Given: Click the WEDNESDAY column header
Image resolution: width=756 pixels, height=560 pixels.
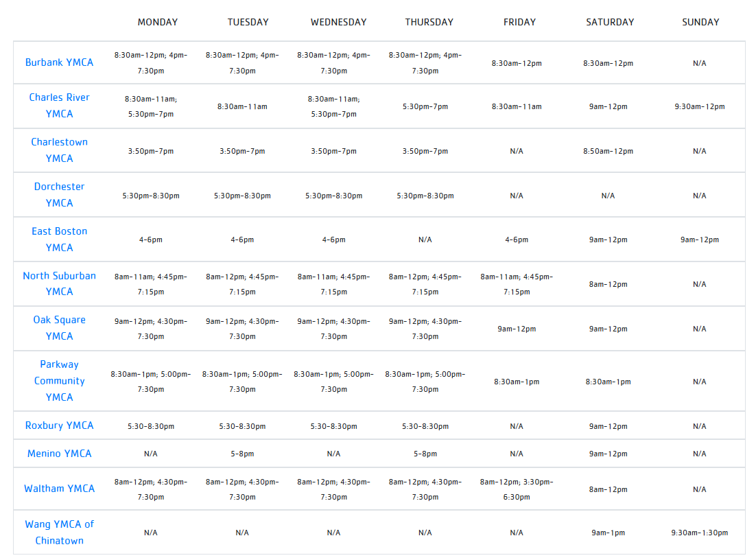Looking at the screenshot, I should pyautogui.click(x=338, y=22).
